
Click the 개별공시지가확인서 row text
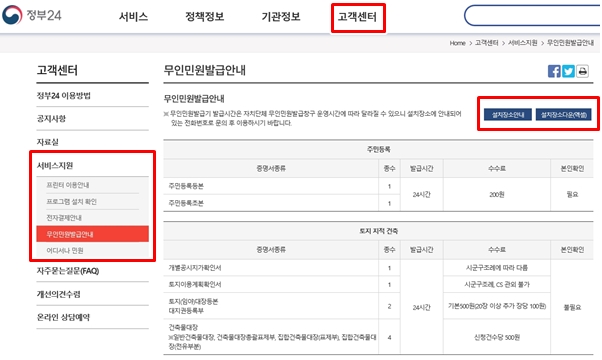(x=195, y=268)
